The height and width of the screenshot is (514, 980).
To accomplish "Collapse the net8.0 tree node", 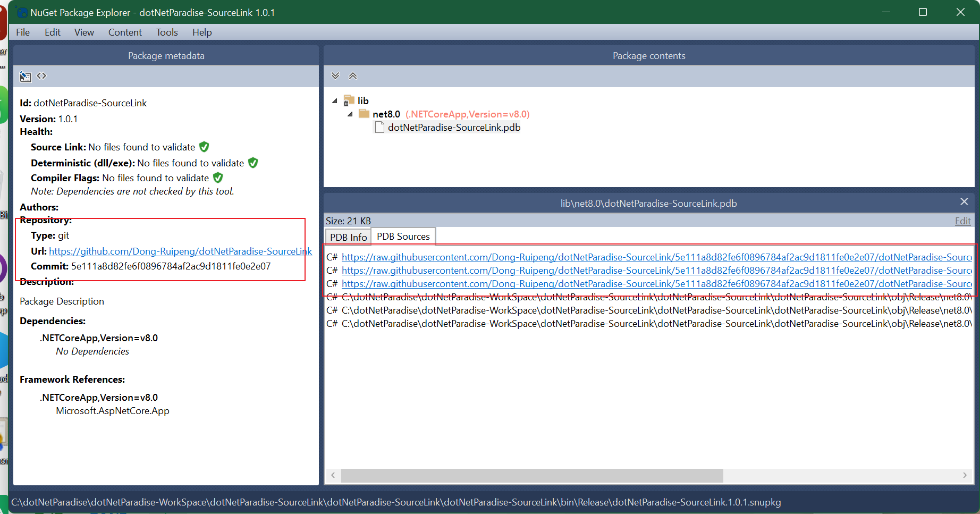I will click(350, 114).
